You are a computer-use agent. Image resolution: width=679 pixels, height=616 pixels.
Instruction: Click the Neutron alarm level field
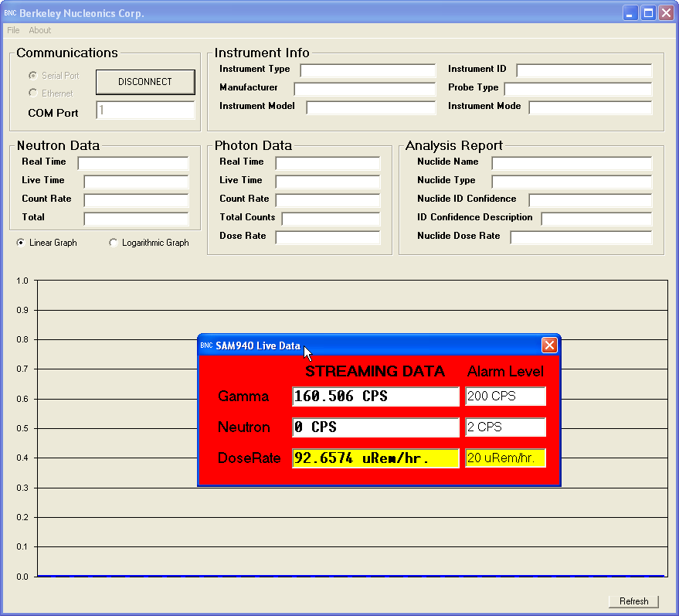pos(505,427)
